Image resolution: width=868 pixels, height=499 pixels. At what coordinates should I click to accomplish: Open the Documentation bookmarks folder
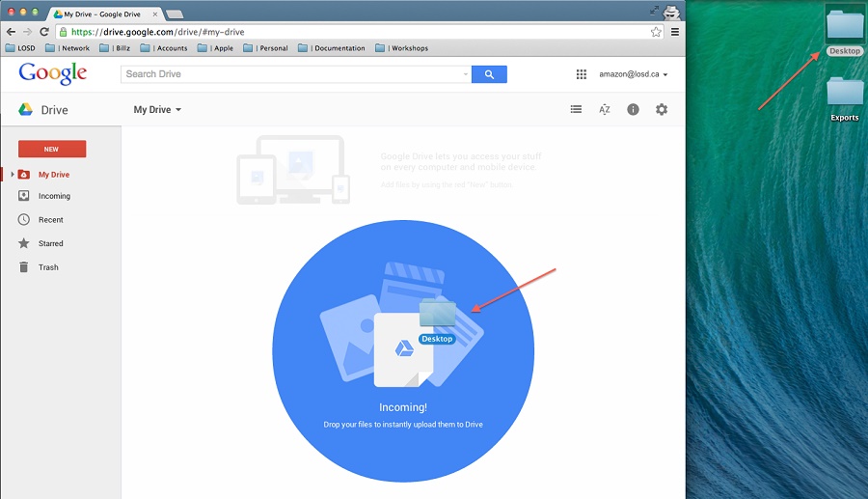click(x=332, y=48)
